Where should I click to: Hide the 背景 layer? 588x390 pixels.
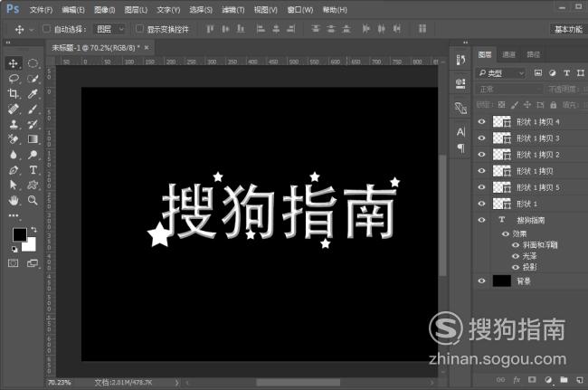(481, 281)
